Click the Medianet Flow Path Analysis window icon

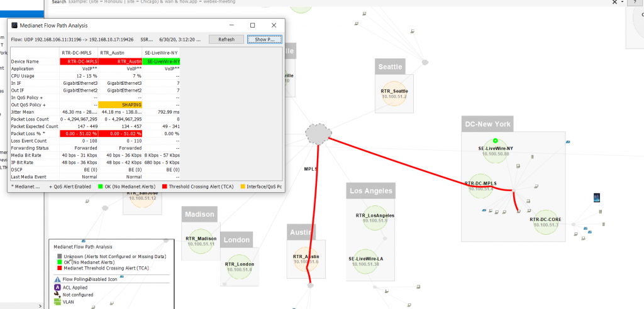click(x=14, y=26)
